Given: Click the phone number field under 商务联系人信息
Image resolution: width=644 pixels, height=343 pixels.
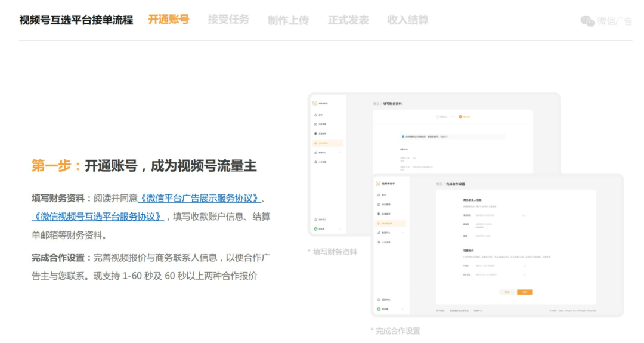Looking at the screenshot, I should click(498, 215).
